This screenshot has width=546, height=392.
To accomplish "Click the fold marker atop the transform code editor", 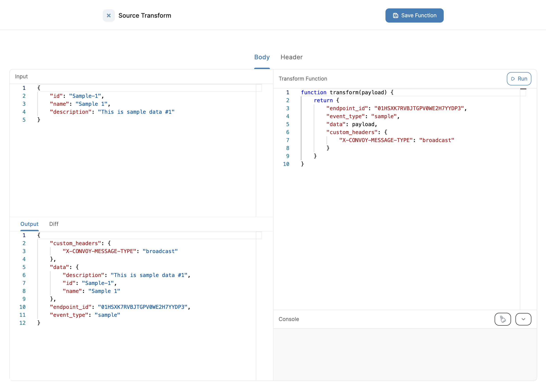I will coord(523,89).
